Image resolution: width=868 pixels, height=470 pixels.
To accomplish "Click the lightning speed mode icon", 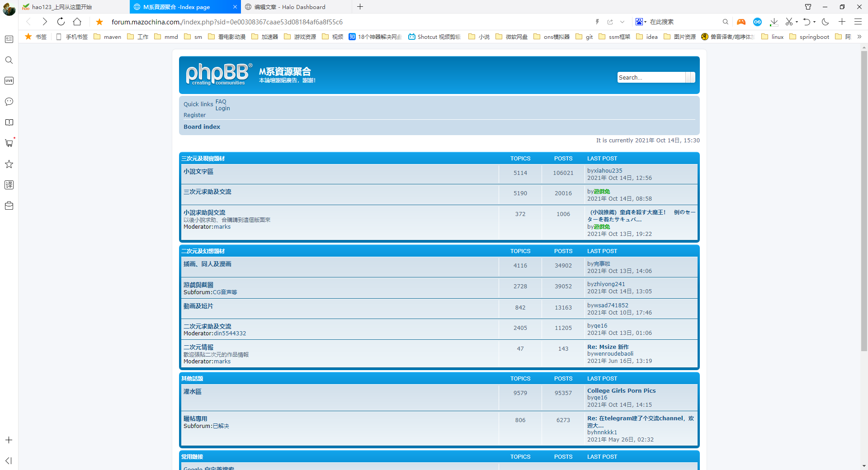I will (x=597, y=22).
